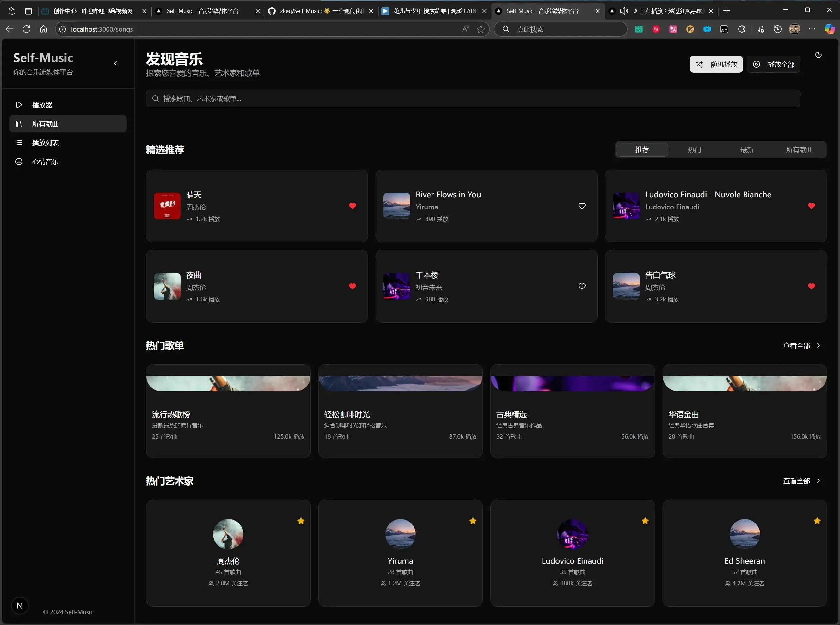Expand 热门歌单 via 查看全部
The width and height of the screenshot is (840, 625).
click(x=801, y=345)
